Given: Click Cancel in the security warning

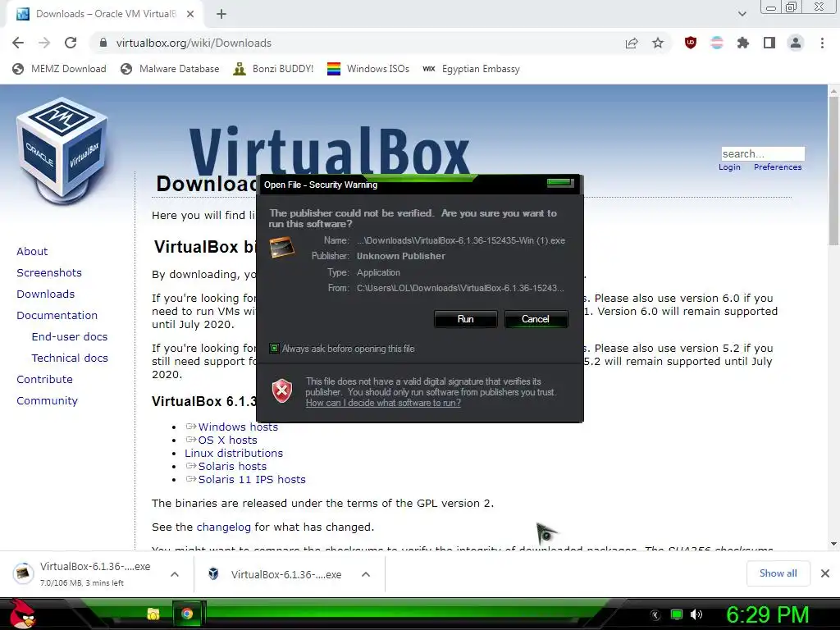Looking at the screenshot, I should (535, 319).
